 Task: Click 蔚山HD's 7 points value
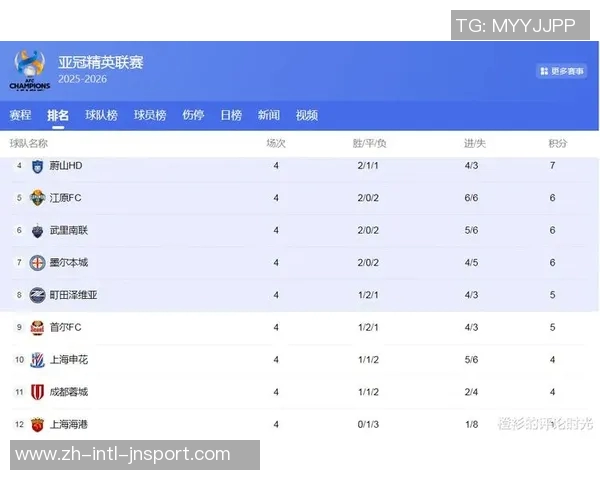553,166
